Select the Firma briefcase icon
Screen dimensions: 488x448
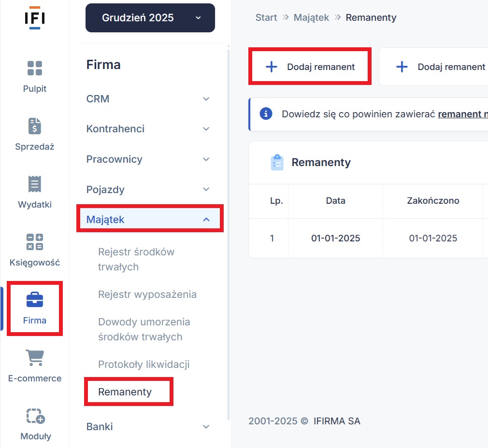(x=35, y=300)
